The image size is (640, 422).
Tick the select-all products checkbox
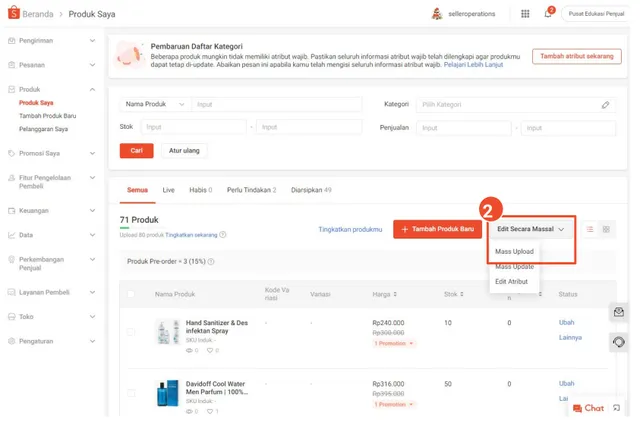pyautogui.click(x=131, y=294)
